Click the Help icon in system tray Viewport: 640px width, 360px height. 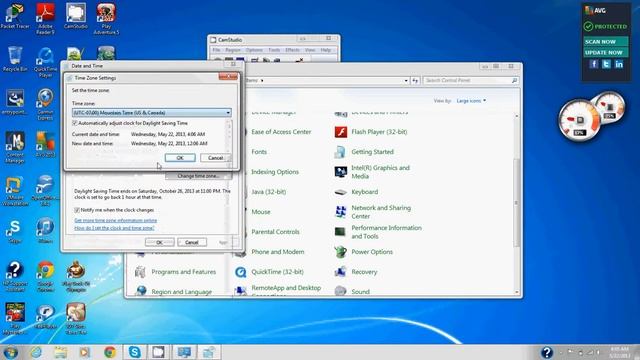tap(547, 352)
